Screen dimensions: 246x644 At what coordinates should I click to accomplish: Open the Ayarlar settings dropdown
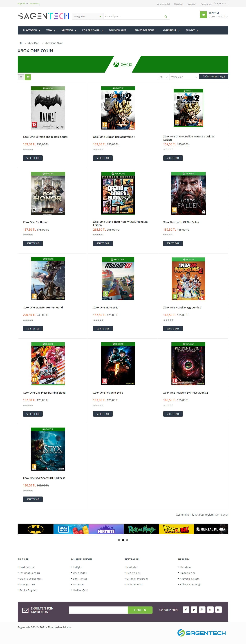click(x=220, y=3)
